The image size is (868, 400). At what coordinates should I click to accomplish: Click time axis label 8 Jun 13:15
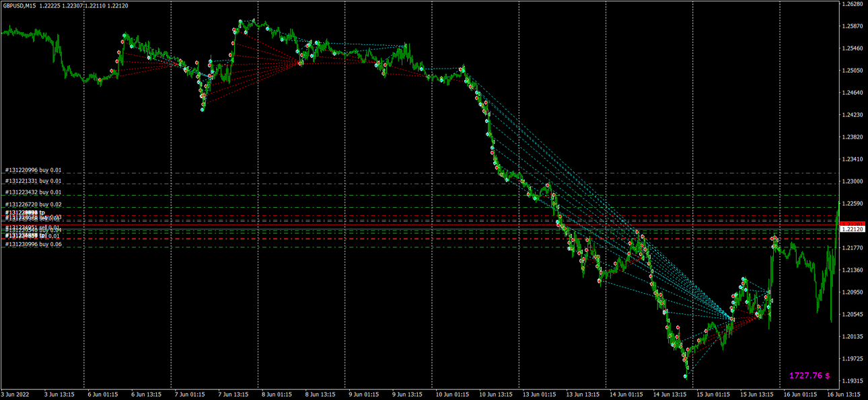pos(320,395)
